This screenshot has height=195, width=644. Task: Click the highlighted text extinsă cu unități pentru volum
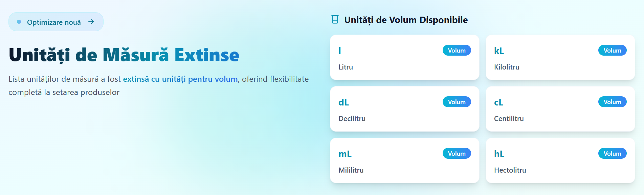[180, 79]
